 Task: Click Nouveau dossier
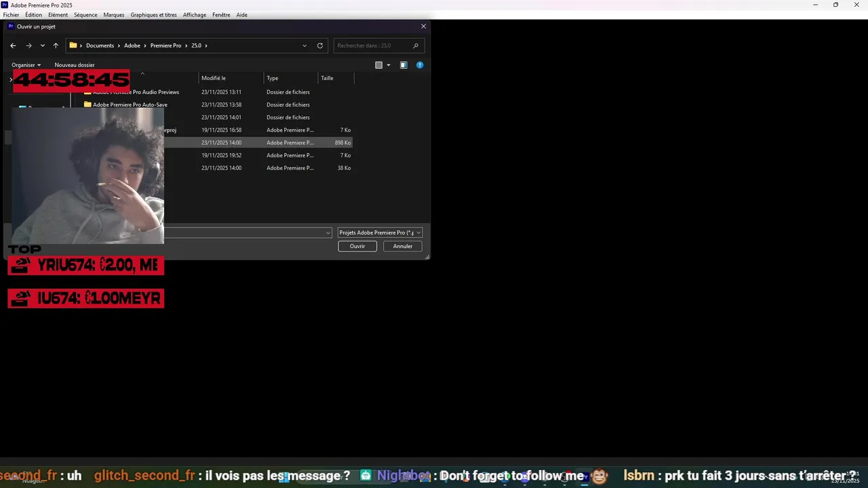point(75,65)
